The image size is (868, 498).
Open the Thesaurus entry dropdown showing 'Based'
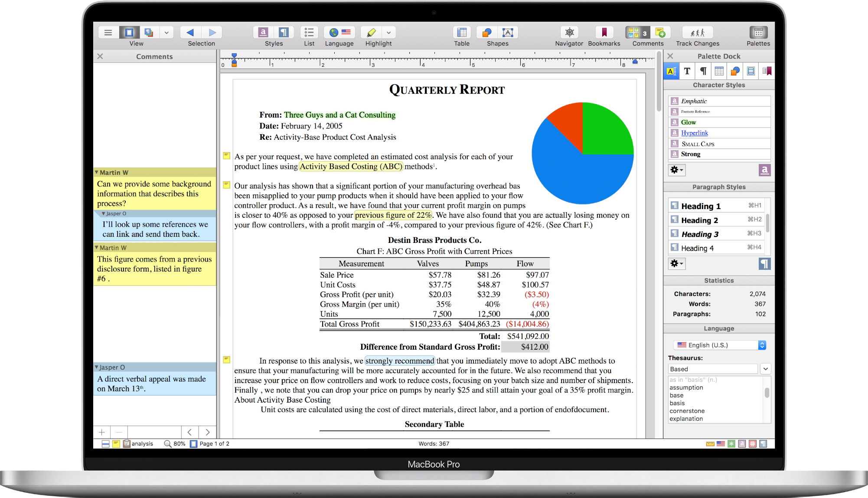766,369
